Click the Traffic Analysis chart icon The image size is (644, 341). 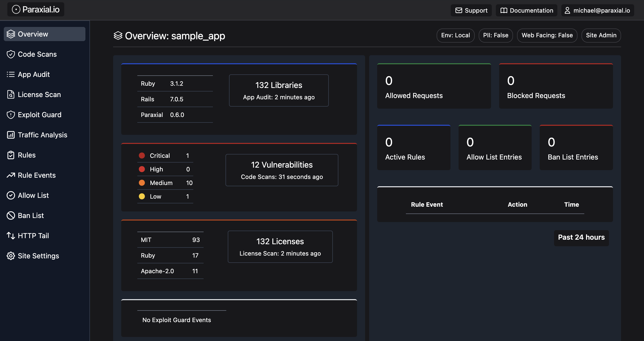pos(11,135)
